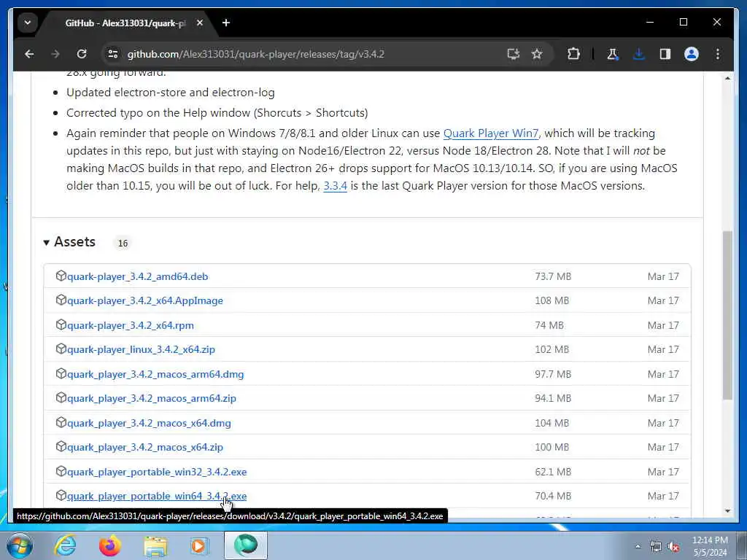Download quark_player_3.4.2_macos_arm64.dmg
The image size is (747, 560).
155,374
